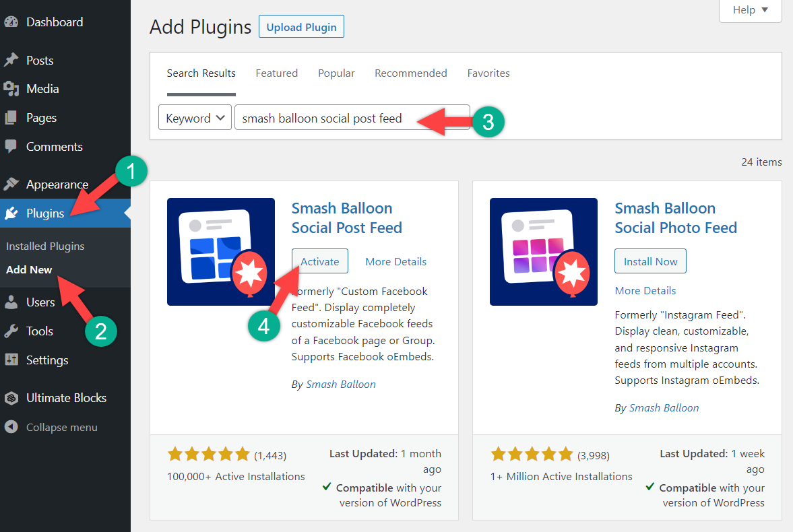Click the Appearance paintbrush icon

pyautogui.click(x=11, y=185)
